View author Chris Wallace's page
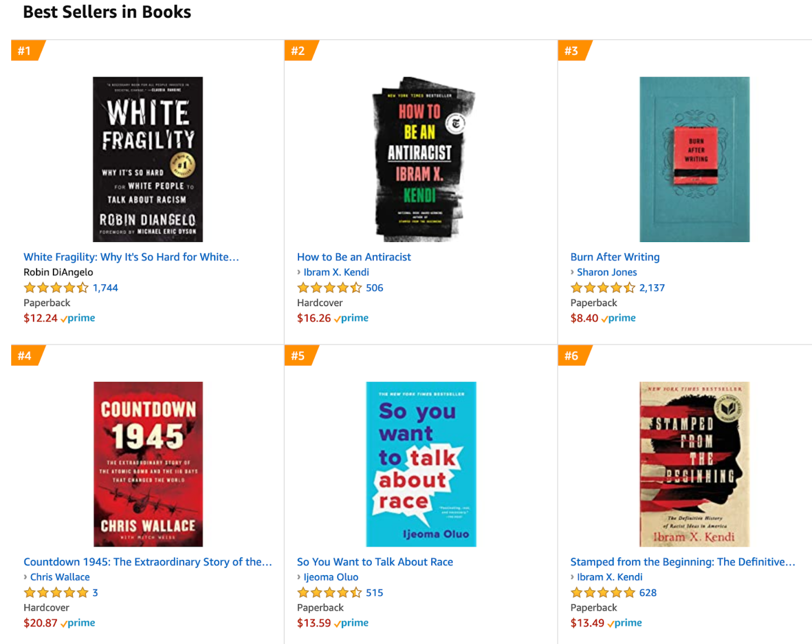The height and width of the screenshot is (644, 812). point(60,577)
